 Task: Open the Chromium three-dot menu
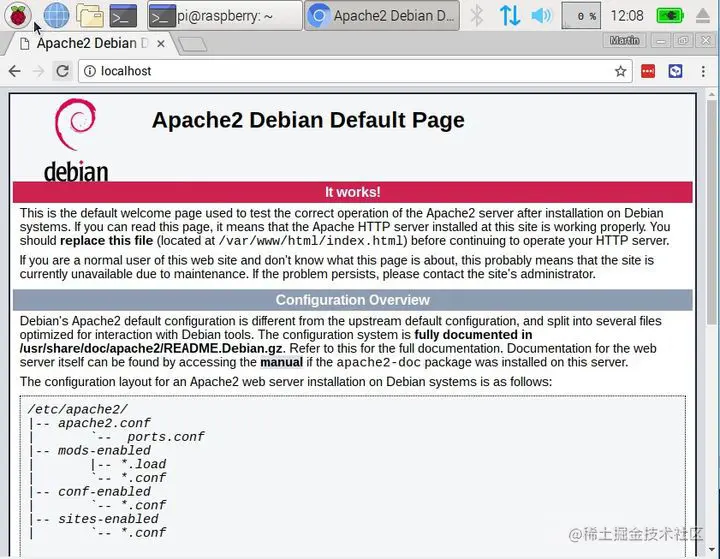pos(703,71)
